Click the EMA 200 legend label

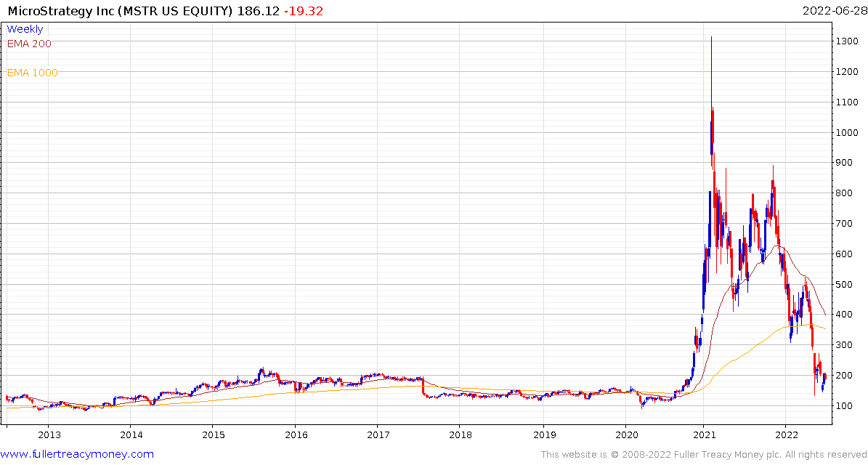pos(29,44)
